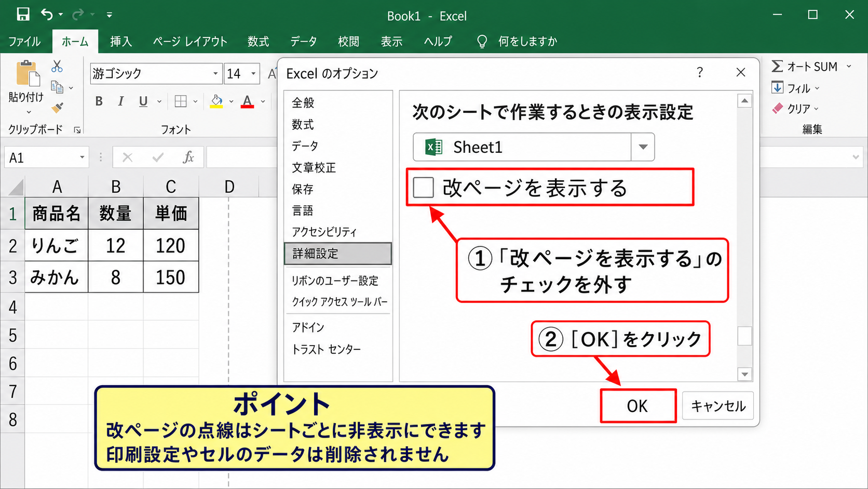Click the dialog help question mark
This screenshot has width=868, height=489.
tap(700, 72)
